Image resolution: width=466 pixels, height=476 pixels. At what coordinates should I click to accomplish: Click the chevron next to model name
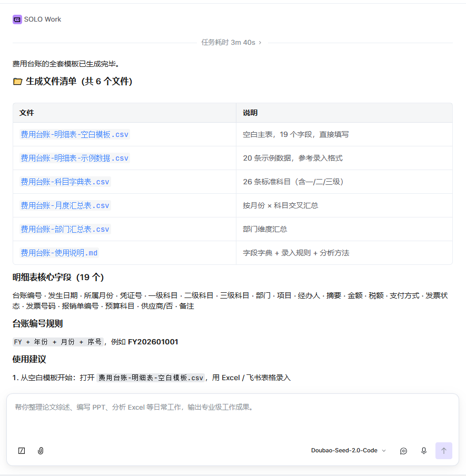[x=384, y=451]
